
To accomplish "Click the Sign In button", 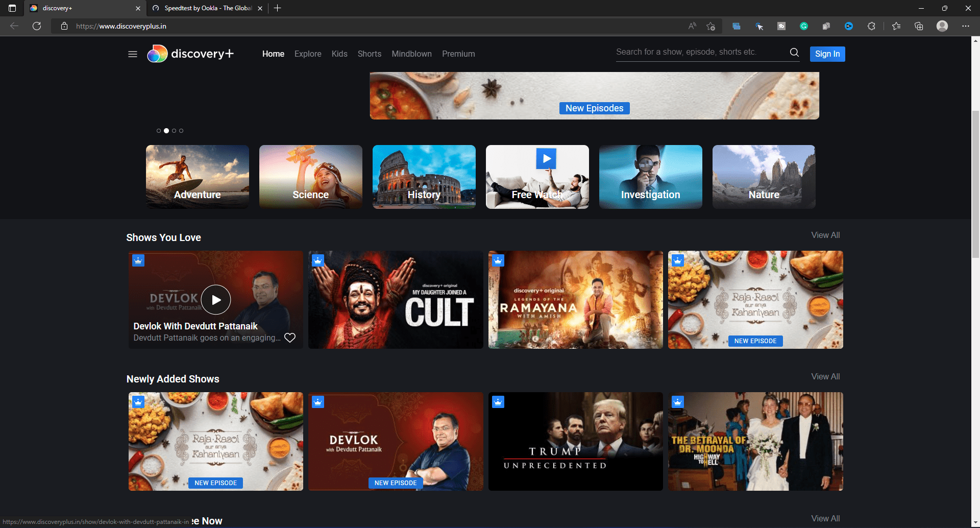I will coord(827,54).
